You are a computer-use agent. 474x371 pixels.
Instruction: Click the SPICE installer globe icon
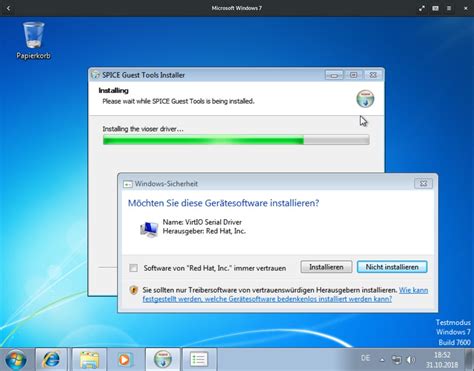pos(365,99)
